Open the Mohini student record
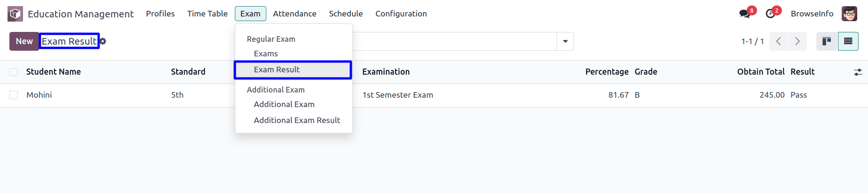The width and height of the screenshot is (868, 193). 39,95
